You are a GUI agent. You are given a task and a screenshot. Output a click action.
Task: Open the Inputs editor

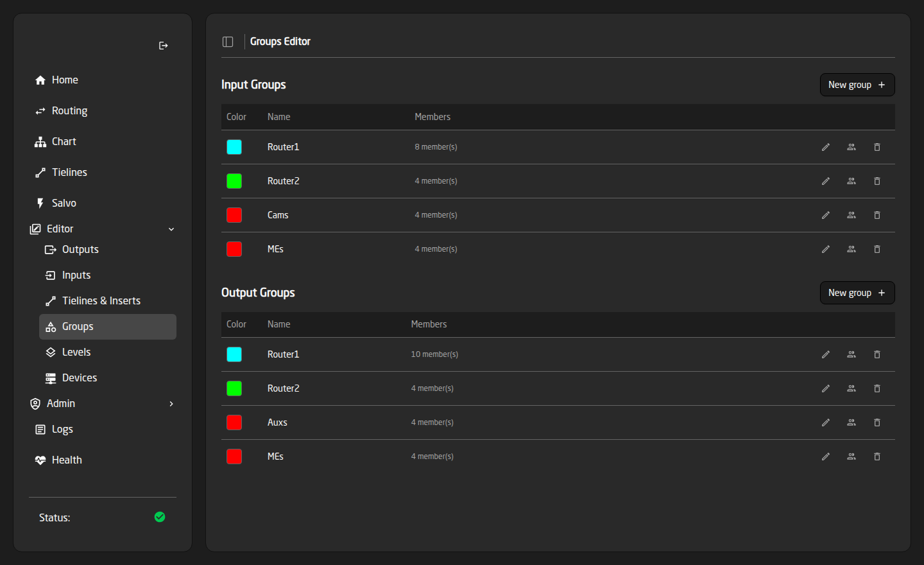click(x=108, y=275)
